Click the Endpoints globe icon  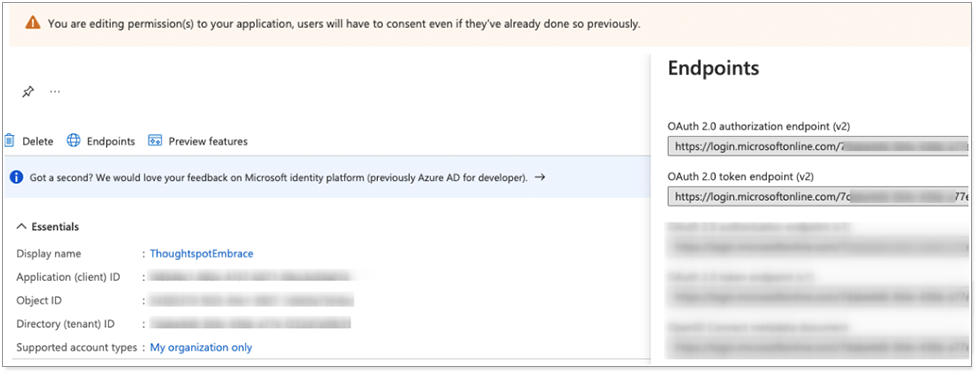pos(74,141)
